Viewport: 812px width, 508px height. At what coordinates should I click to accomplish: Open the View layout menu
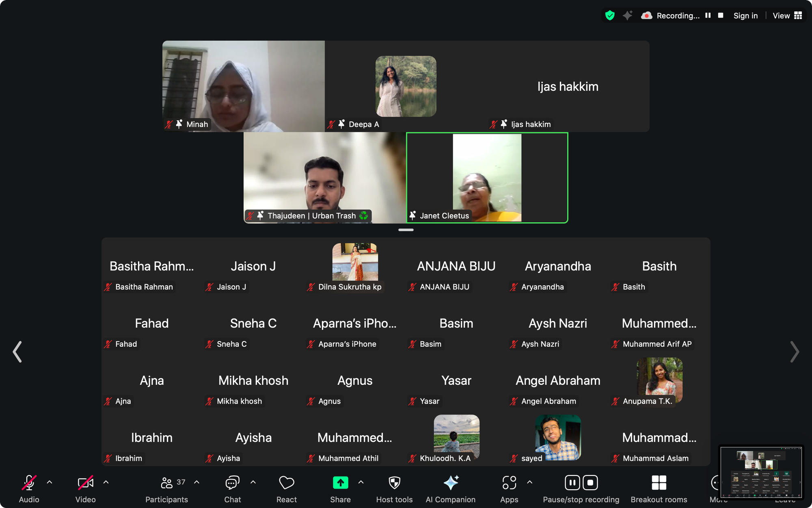click(x=787, y=15)
